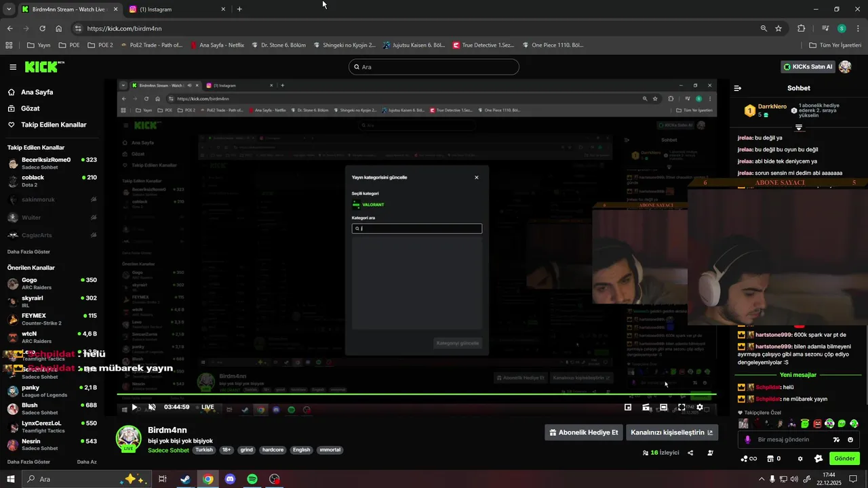Open channel points infinity icon
Viewport: 868px width, 488px height.
pos(749,459)
